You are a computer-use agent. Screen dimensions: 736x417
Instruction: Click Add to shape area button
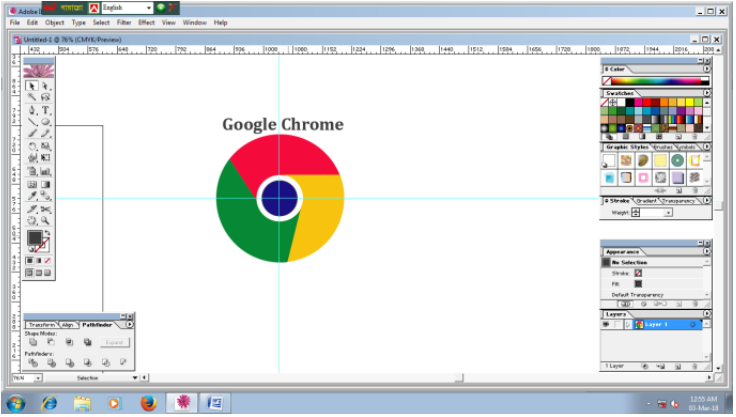tap(33, 342)
